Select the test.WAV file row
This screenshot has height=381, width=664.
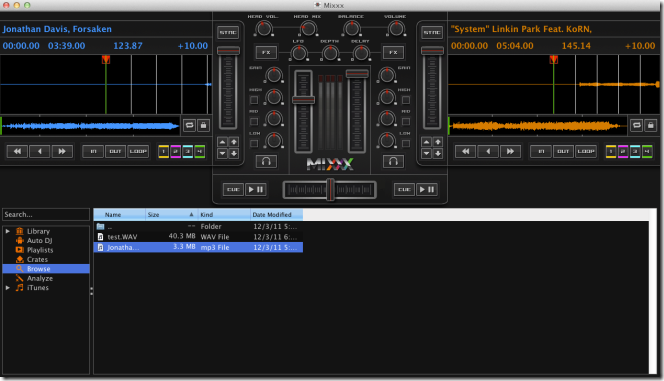[198, 237]
